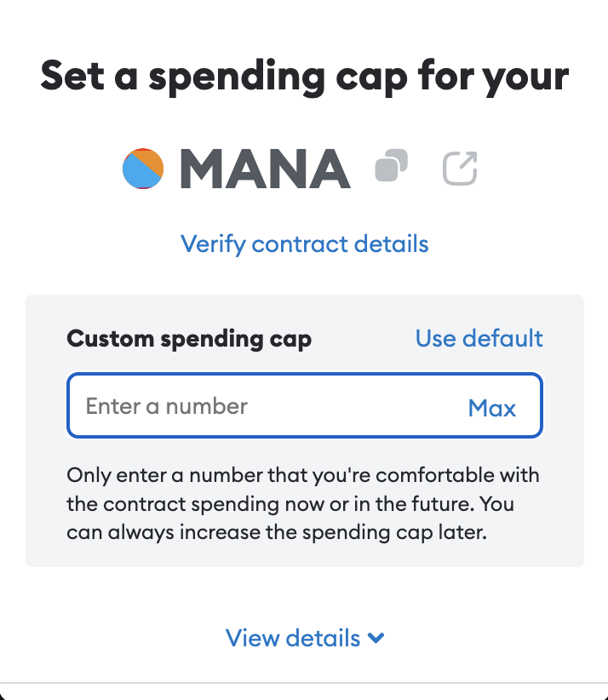608x700 pixels.
Task: Click the 'Use' word in Use default
Action: pyautogui.click(x=436, y=338)
